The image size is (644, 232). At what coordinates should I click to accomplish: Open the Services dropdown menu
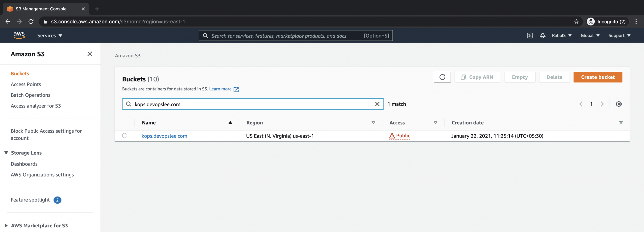click(50, 35)
